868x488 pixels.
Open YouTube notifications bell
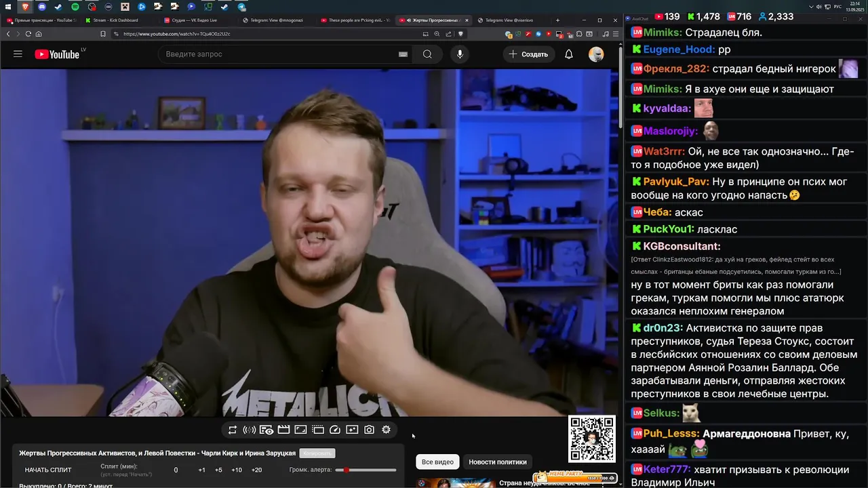569,54
